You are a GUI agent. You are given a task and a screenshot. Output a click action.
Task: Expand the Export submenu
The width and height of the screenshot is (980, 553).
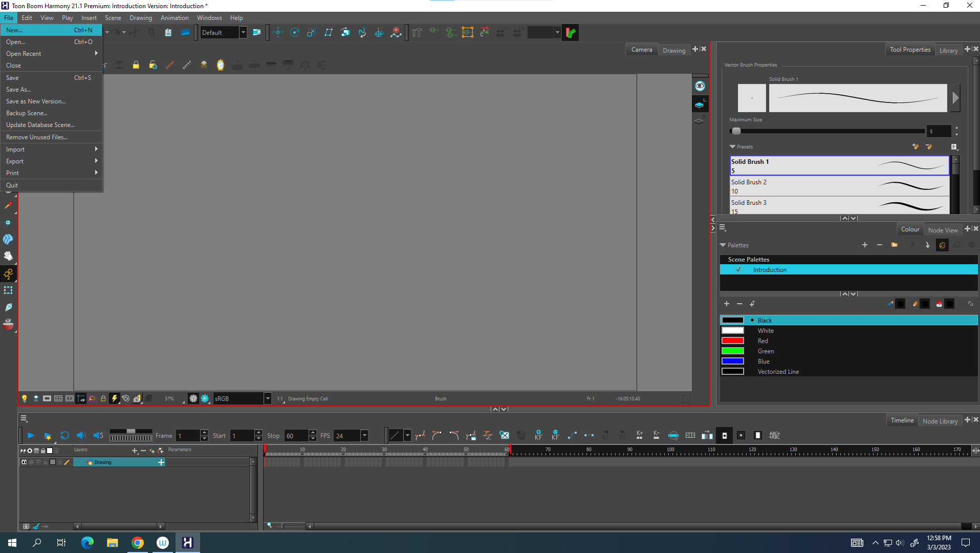[x=51, y=161]
